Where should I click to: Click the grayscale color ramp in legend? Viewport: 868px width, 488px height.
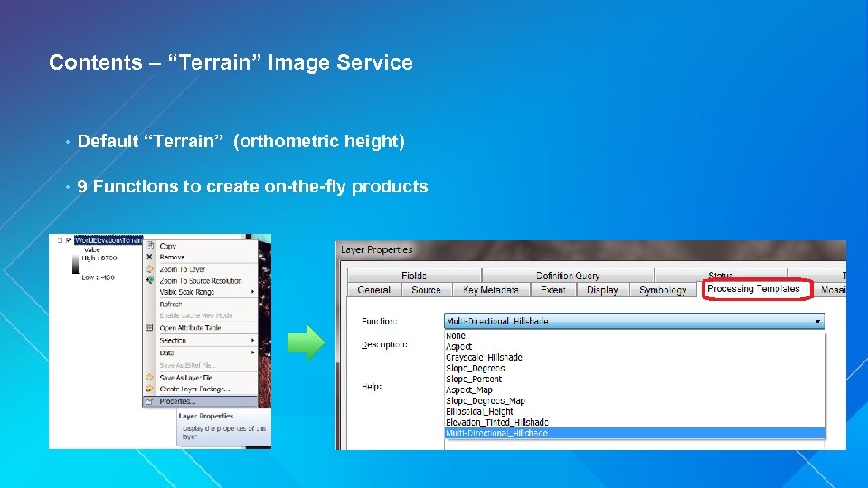76,264
